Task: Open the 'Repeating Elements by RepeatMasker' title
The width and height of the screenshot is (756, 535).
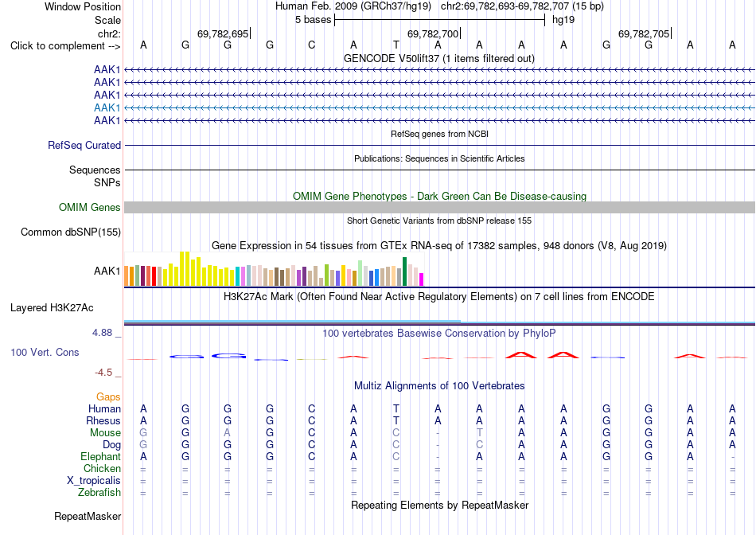Action: [439, 505]
